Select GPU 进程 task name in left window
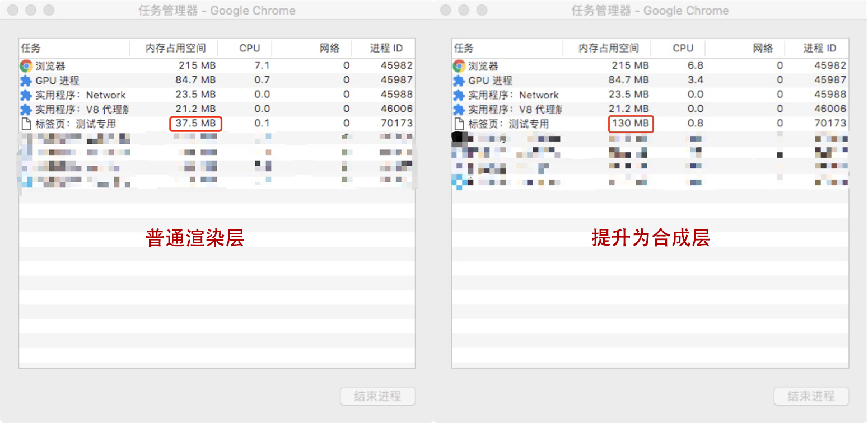868x423 pixels. (x=57, y=81)
